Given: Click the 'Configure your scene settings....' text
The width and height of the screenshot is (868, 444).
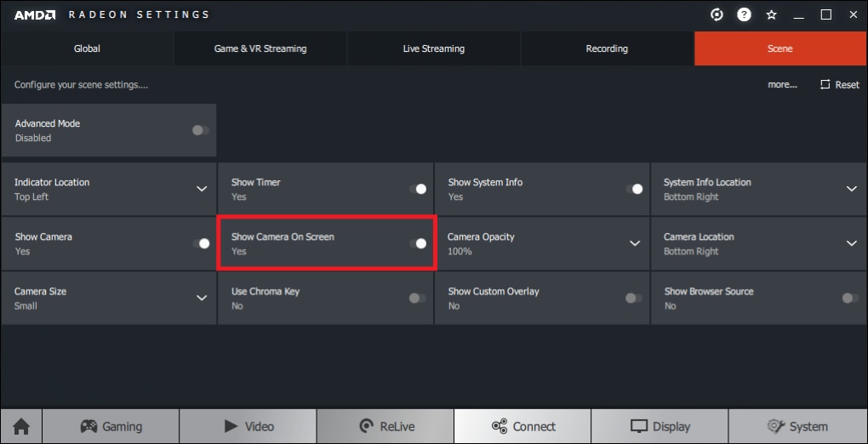Looking at the screenshot, I should click(x=81, y=85).
